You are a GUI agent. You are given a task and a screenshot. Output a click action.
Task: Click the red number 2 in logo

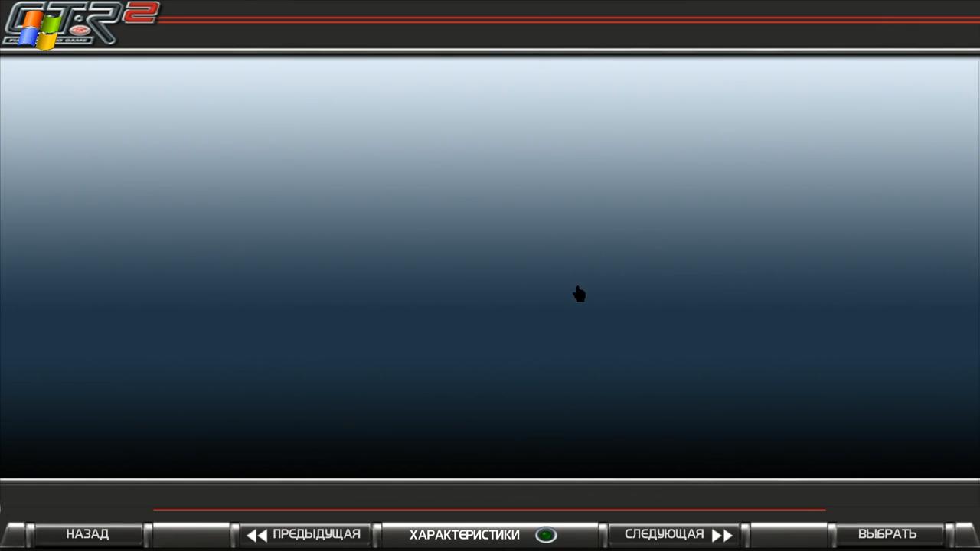click(x=140, y=12)
